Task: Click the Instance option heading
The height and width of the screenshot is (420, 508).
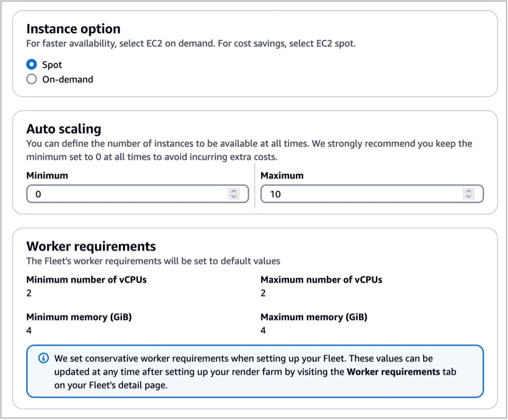Action: (x=73, y=29)
